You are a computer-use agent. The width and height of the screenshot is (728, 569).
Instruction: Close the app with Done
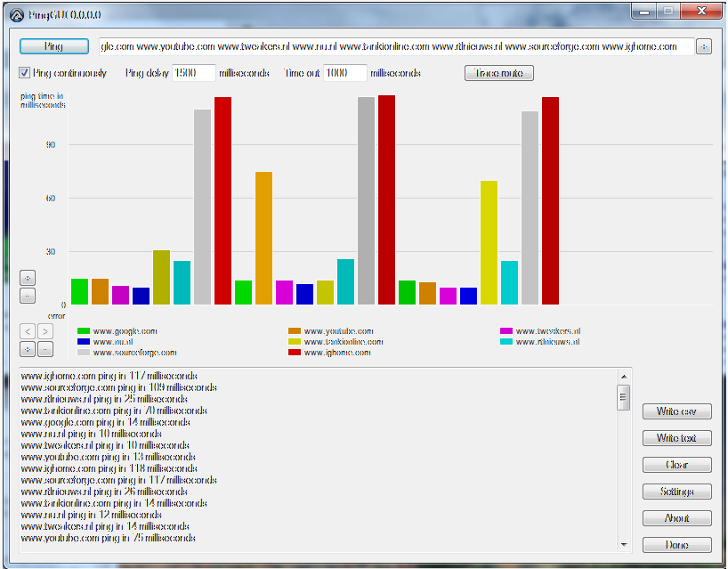677,545
